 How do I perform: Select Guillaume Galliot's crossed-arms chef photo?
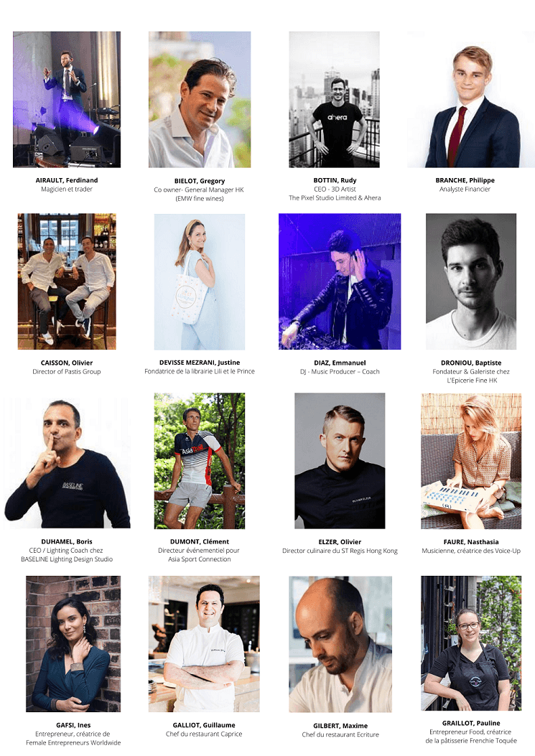tap(204, 644)
